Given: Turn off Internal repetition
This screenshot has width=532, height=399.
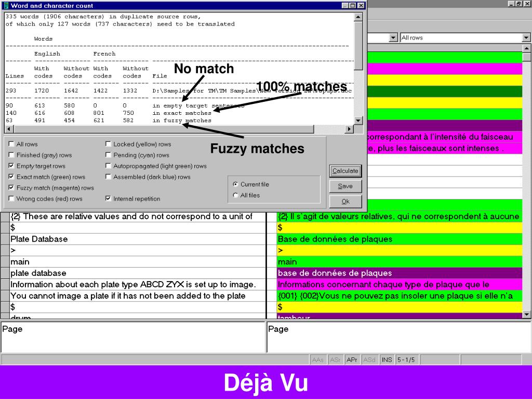Looking at the screenshot, I should pyautogui.click(x=108, y=198).
